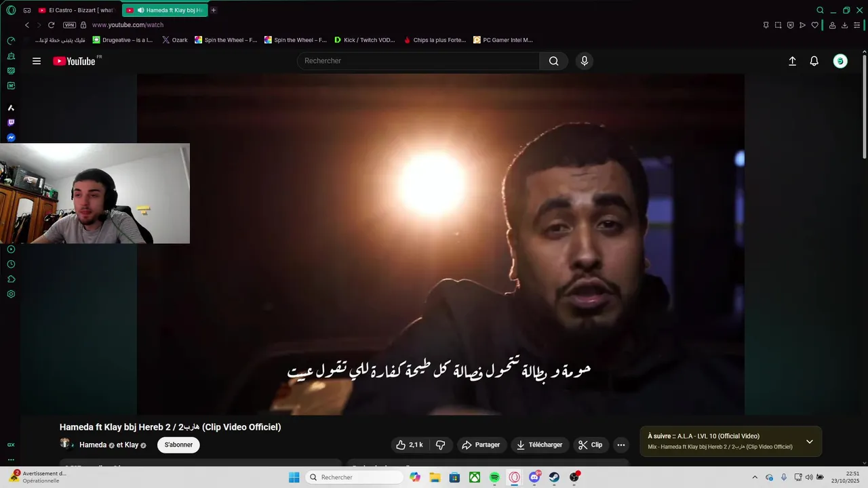
Task: Open the Ozark bookmark
Action: pyautogui.click(x=174, y=40)
